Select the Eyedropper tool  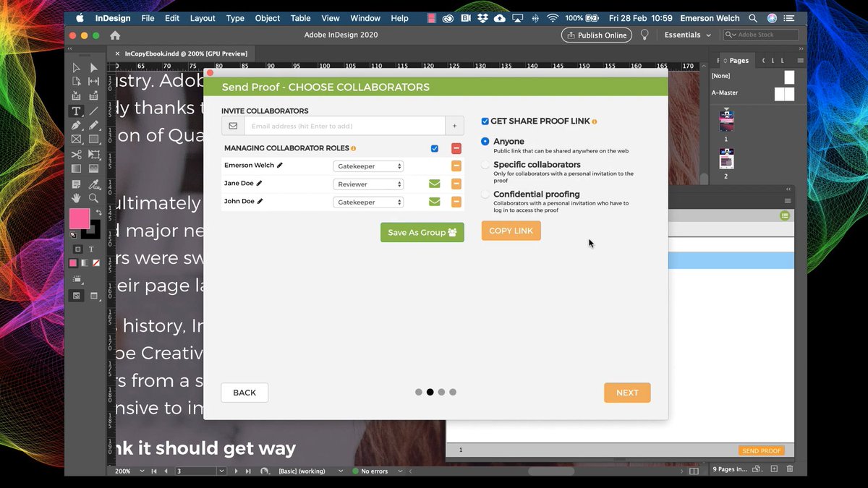coord(93,183)
